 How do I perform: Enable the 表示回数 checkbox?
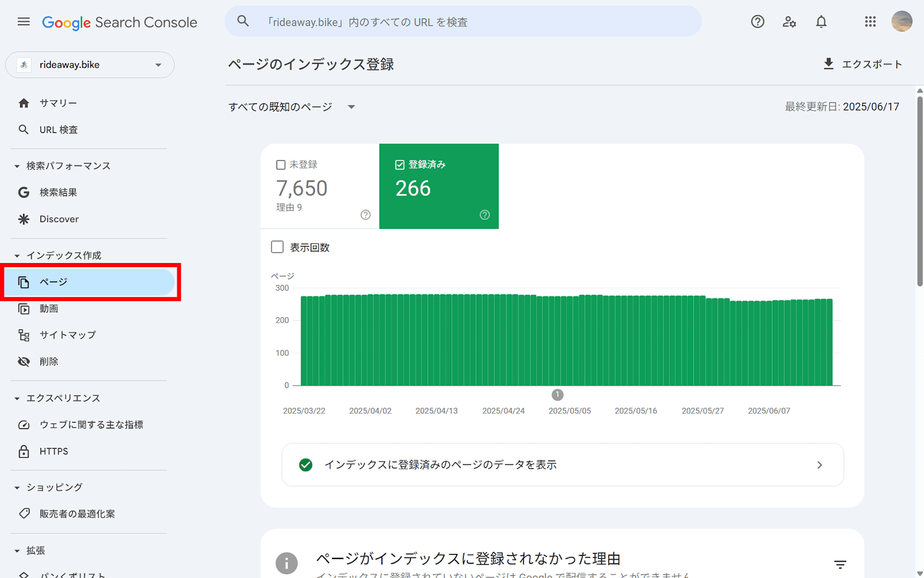coord(277,247)
